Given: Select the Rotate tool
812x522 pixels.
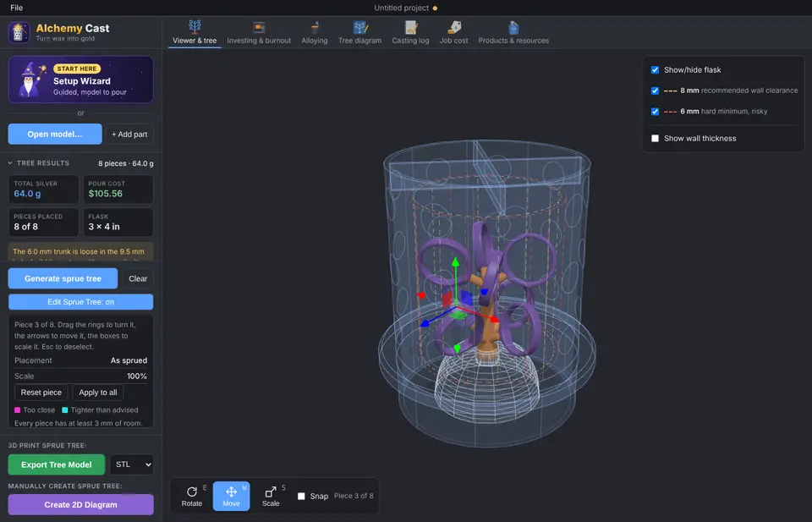Looking at the screenshot, I should (x=192, y=496).
